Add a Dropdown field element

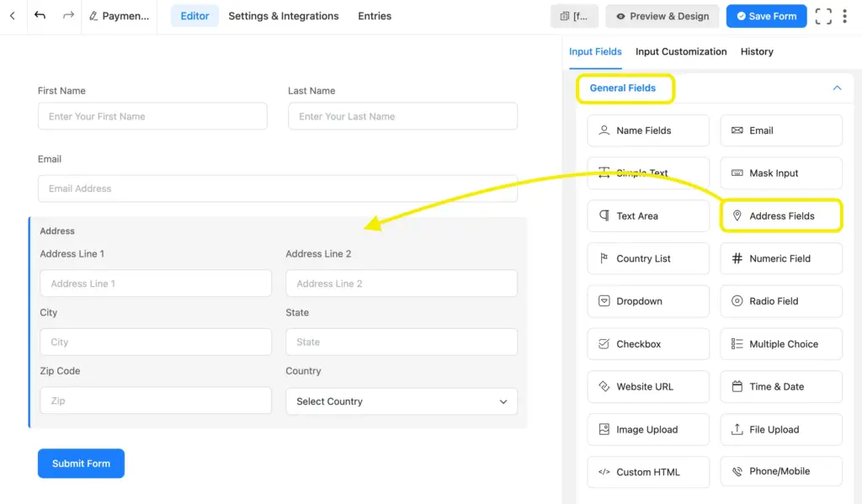coord(647,301)
